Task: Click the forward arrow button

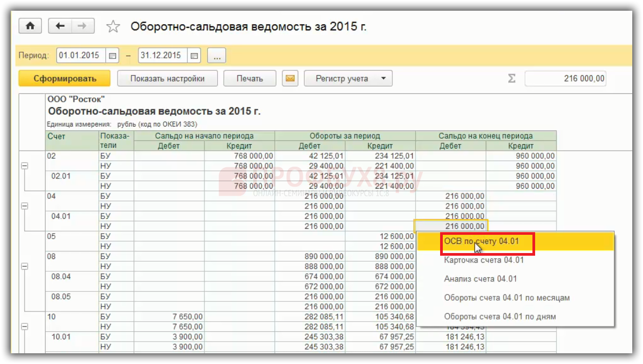Action: (83, 26)
